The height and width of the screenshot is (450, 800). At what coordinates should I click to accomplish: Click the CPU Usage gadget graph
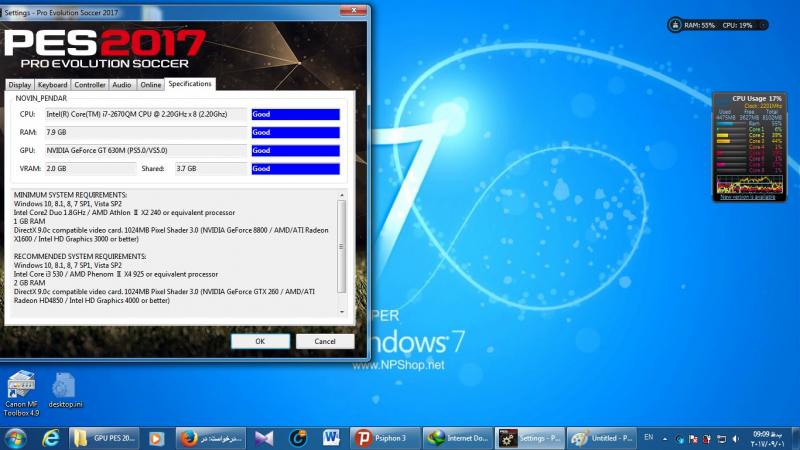[x=749, y=184]
